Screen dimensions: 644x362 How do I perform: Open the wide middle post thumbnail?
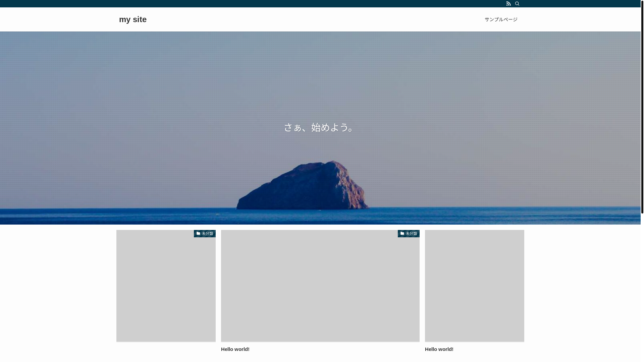click(320, 286)
